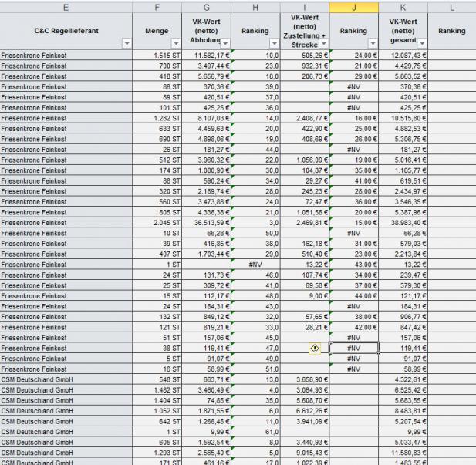Select column header K
Viewport: 476px width, 465px height.
pos(403,8)
